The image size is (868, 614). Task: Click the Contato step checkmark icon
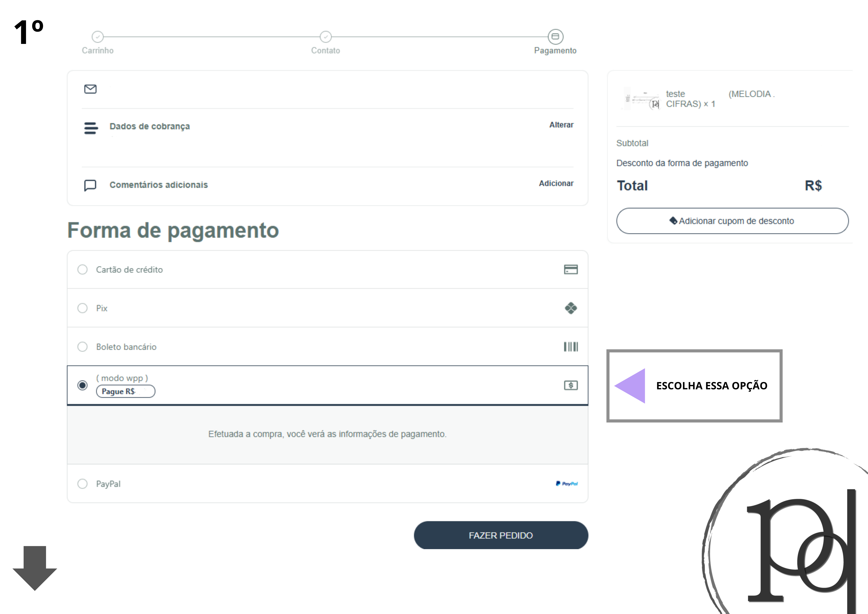point(326,37)
